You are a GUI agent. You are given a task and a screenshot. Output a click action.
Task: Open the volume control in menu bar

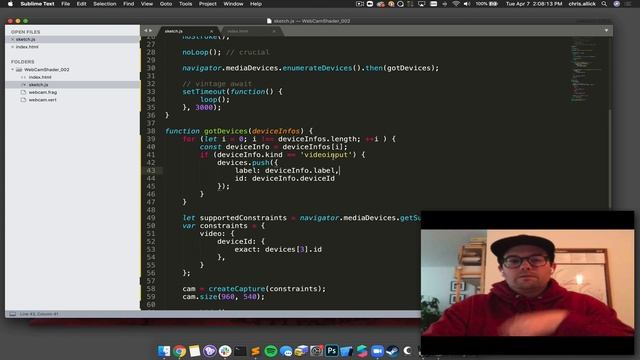click(467, 4)
